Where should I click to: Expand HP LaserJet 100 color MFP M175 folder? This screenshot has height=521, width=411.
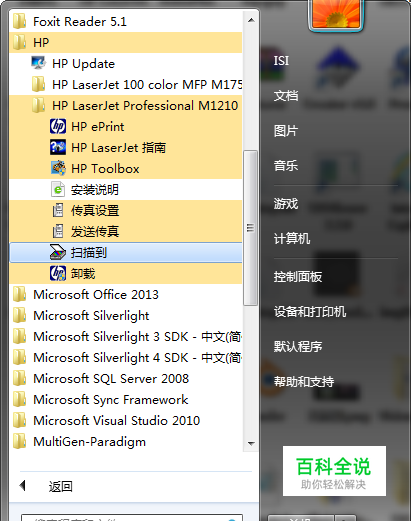[126, 84]
